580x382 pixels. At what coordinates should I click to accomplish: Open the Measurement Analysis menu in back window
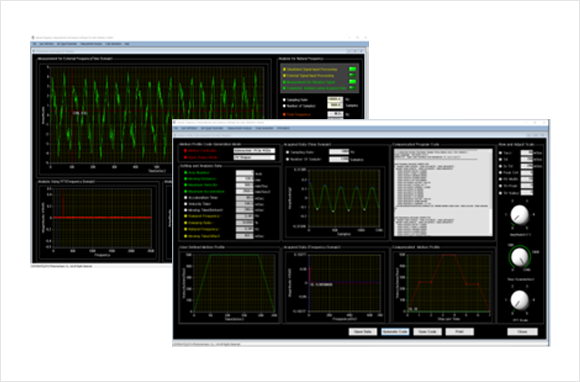pyautogui.click(x=91, y=44)
